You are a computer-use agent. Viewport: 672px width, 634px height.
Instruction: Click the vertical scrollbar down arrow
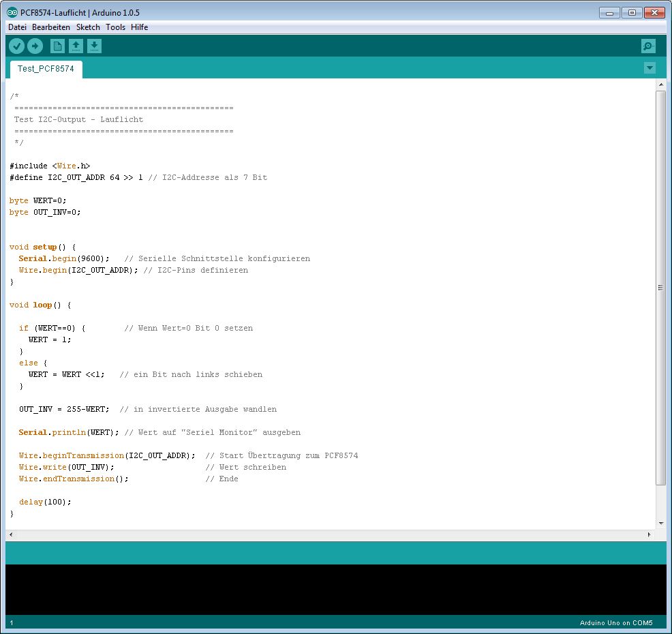(660, 523)
